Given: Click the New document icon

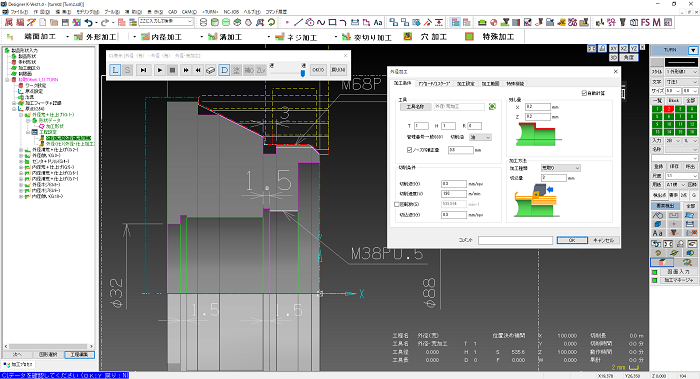Looking at the screenshot, I should [42, 22].
